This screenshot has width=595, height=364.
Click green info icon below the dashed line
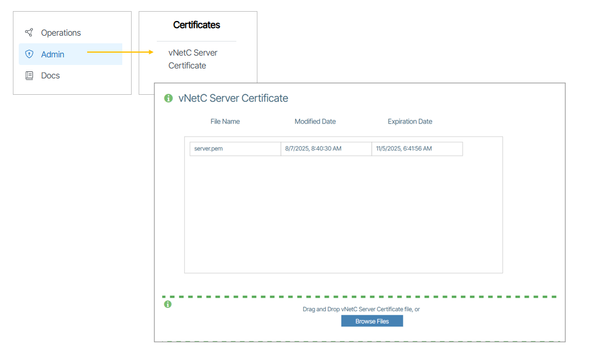point(168,304)
